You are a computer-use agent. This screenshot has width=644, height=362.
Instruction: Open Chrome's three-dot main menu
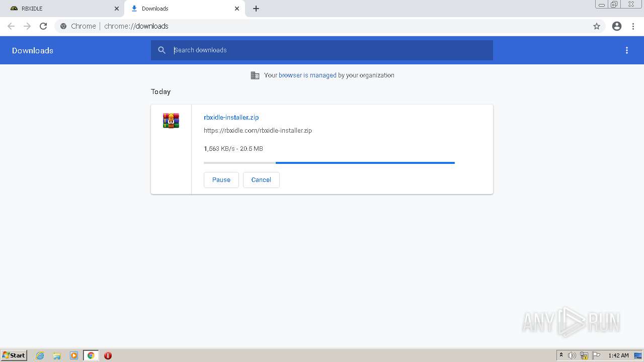click(x=633, y=26)
